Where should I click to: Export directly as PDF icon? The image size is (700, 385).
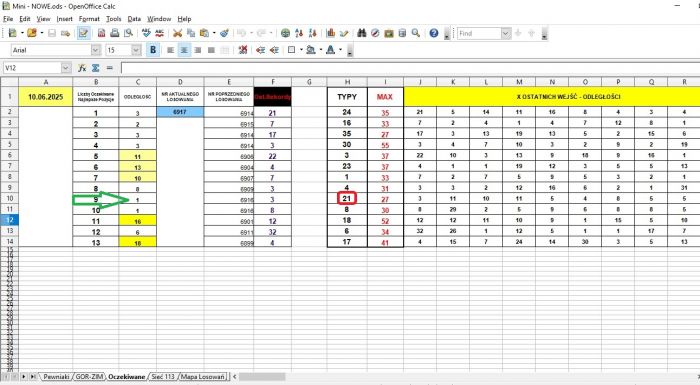click(101, 33)
